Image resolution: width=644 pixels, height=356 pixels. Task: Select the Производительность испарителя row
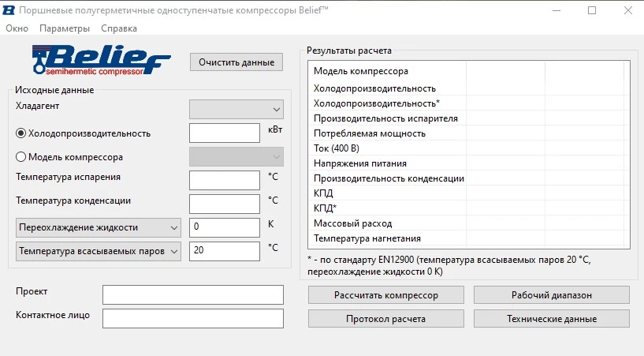(x=469, y=118)
